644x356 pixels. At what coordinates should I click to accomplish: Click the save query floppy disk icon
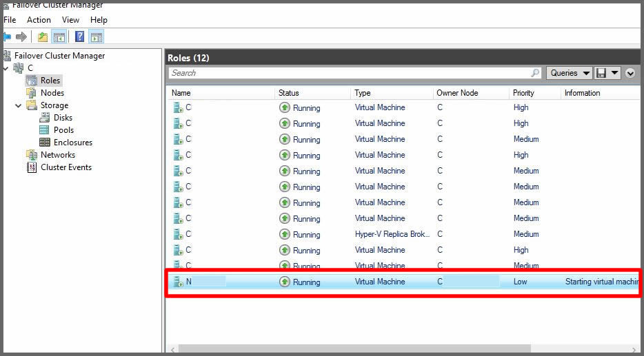[601, 73]
